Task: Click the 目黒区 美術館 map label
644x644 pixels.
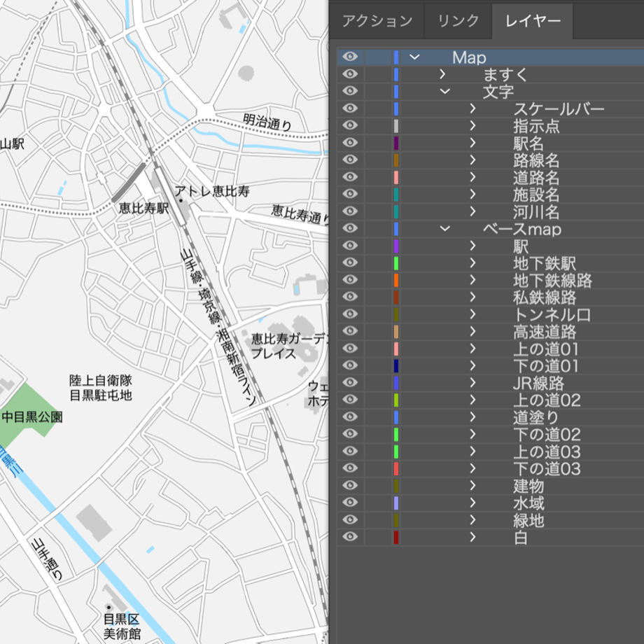Action: 122,626
